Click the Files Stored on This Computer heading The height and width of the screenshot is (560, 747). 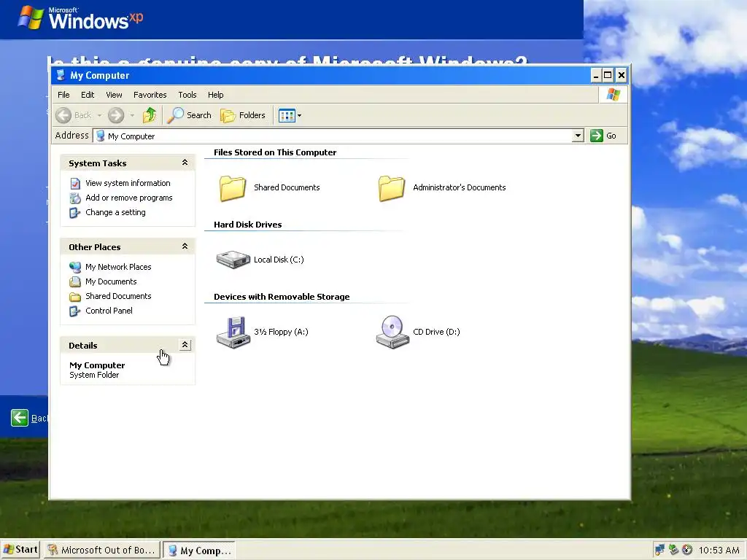click(x=275, y=152)
